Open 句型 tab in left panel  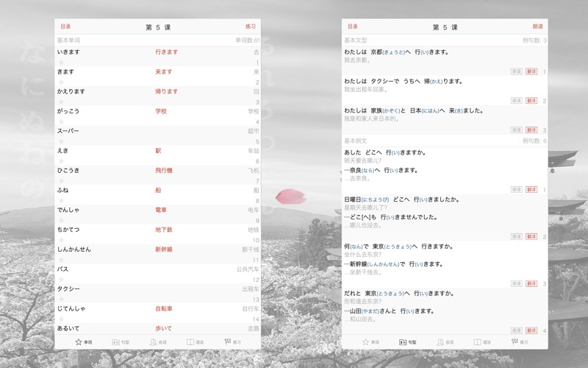[x=121, y=342]
